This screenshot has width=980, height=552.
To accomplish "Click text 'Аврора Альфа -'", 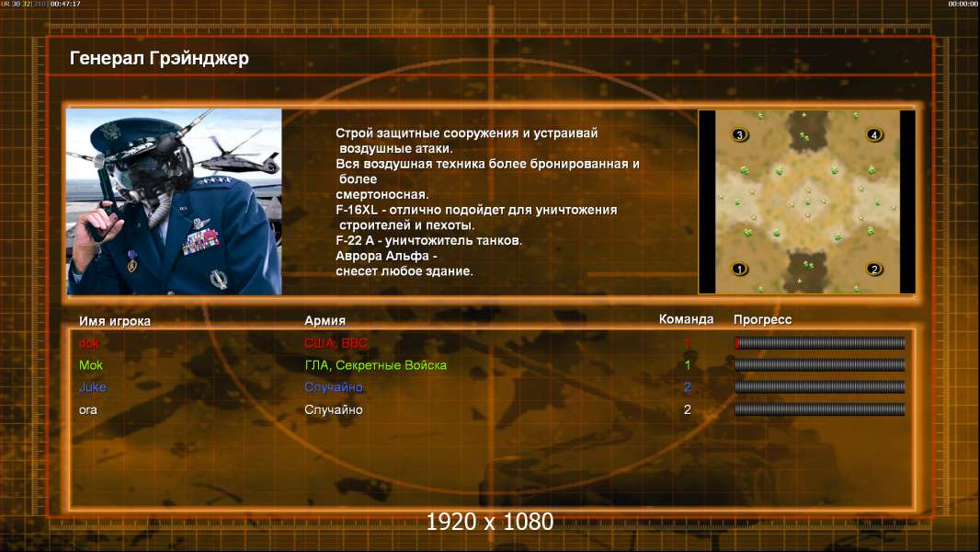I will click(386, 257).
